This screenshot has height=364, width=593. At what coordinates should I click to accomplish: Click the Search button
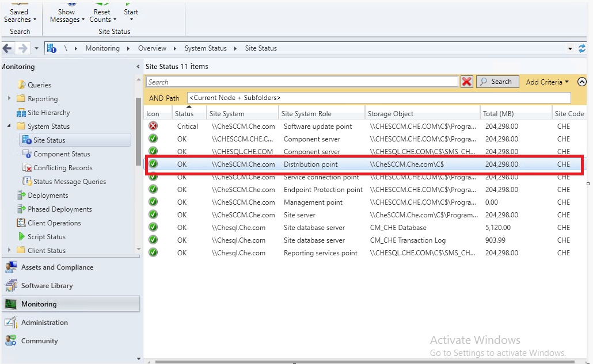(497, 82)
